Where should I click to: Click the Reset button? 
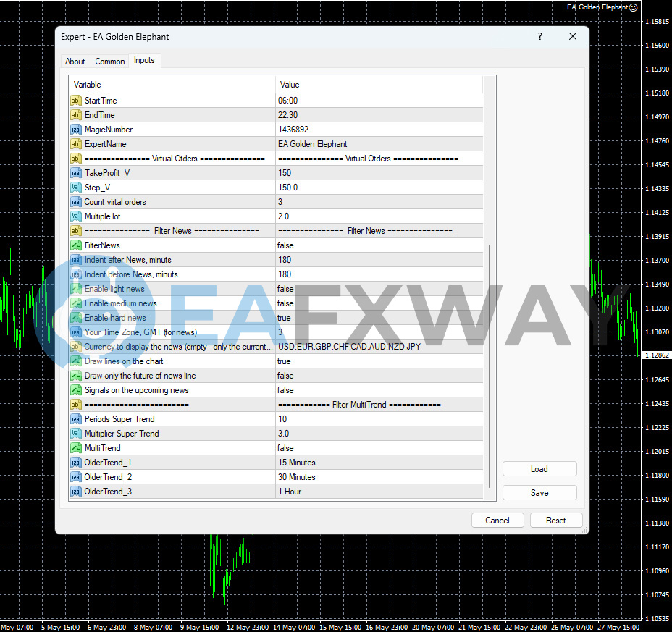coord(556,521)
